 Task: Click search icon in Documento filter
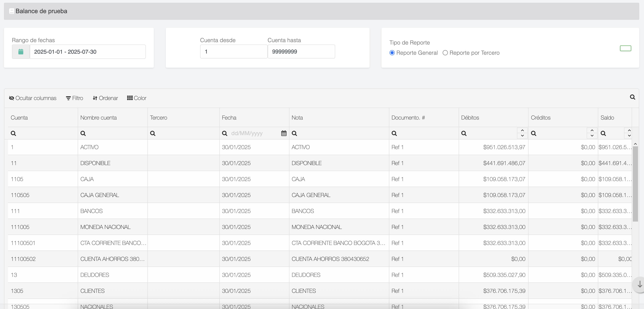click(x=394, y=133)
